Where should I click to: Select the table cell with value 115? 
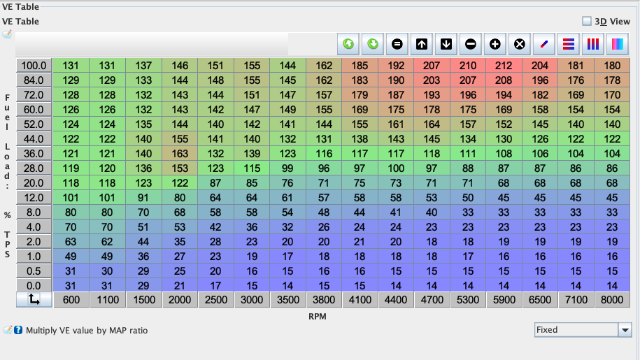click(252, 169)
